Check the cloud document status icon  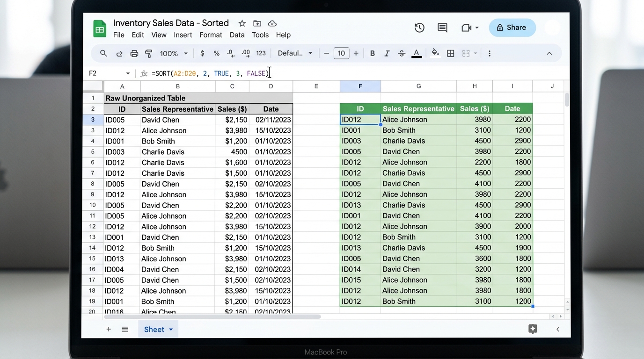[x=272, y=23]
